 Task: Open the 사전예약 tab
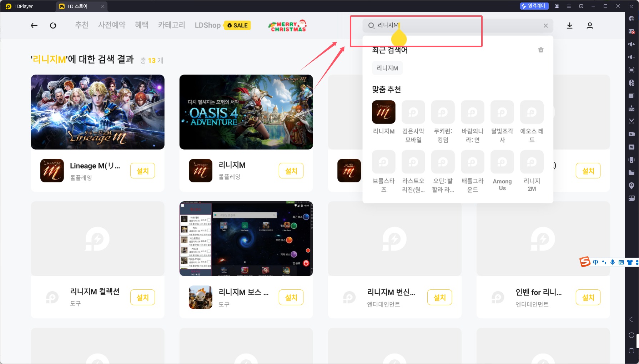point(112,25)
